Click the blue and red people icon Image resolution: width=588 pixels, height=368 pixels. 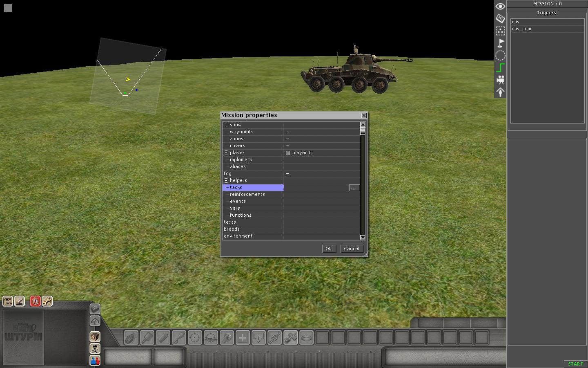pyautogui.click(x=95, y=360)
